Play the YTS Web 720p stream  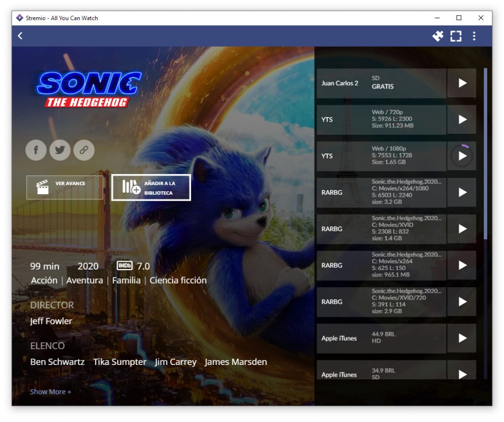coord(462,120)
